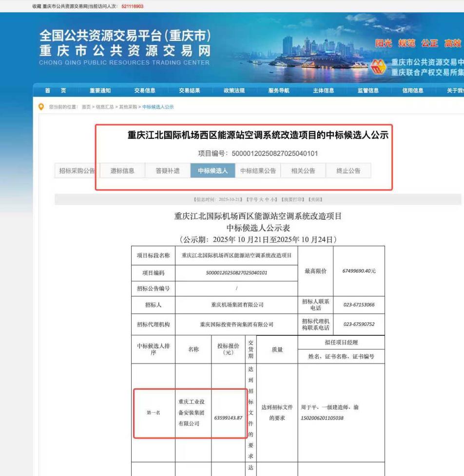Click the 投标报价（元） column header
Image resolution: width=464 pixels, height=476 pixels.
(229, 349)
